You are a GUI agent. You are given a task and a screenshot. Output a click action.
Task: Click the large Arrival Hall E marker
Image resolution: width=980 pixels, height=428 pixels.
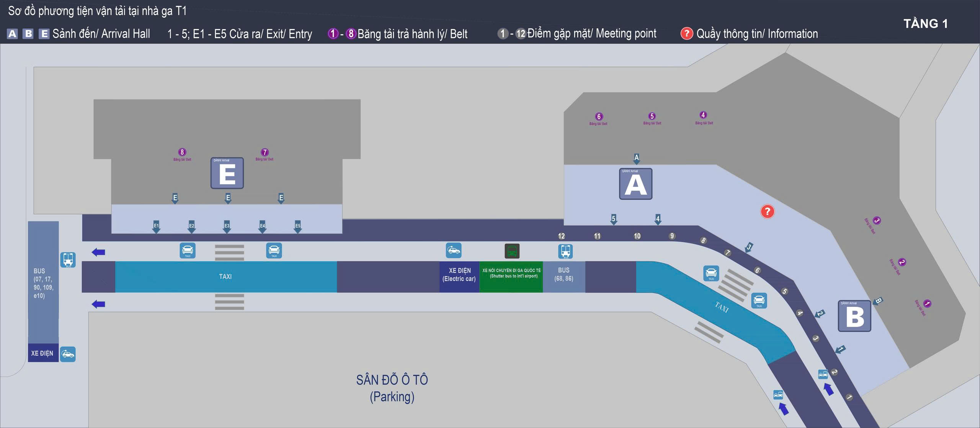pos(227,173)
